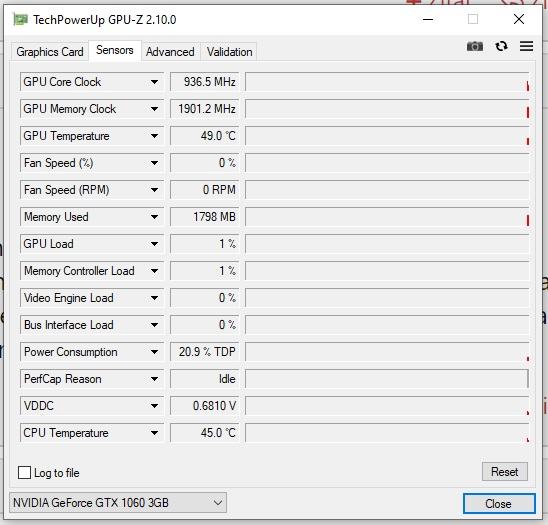Open the GPU Memory Clock sensor dropdown
Viewport: 548px width, 525px height.
click(92, 109)
